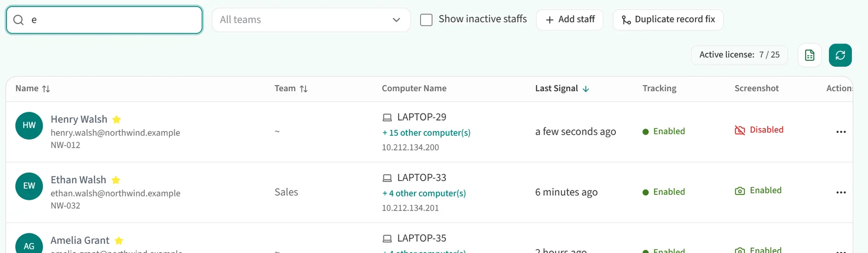The width and height of the screenshot is (868, 253).
Task: Click the Add staff button
Action: [570, 20]
